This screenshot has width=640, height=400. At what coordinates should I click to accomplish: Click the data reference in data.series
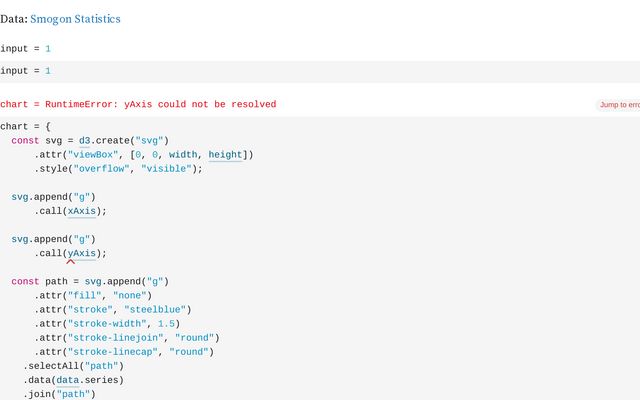coord(67,380)
